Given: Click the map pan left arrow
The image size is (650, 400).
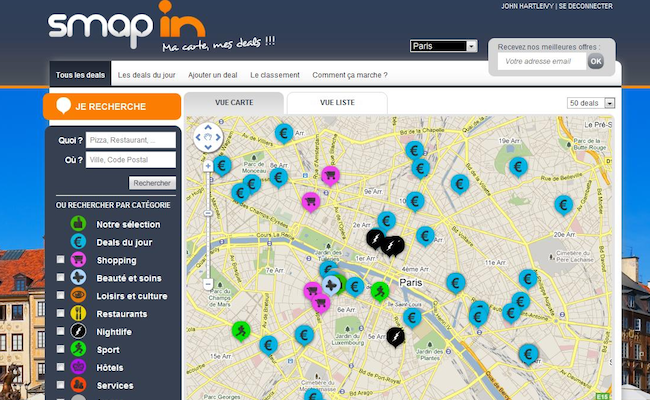Looking at the screenshot, I should click(x=198, y=137).
